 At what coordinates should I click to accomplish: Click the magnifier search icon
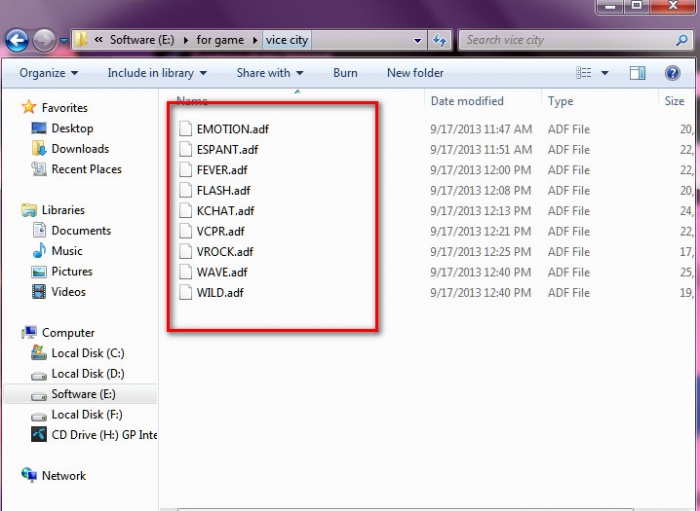point(682,40)
